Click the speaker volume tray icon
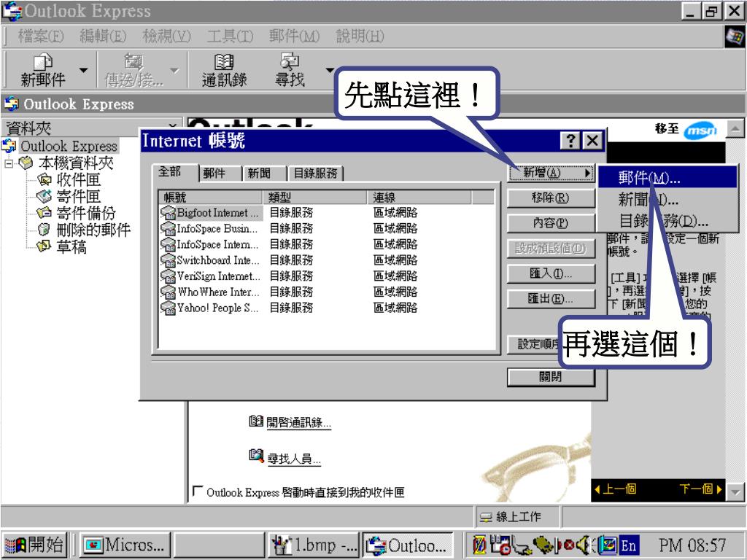This screenshot has width=747, height=560. pyautogui.click(x=583, y=545)
